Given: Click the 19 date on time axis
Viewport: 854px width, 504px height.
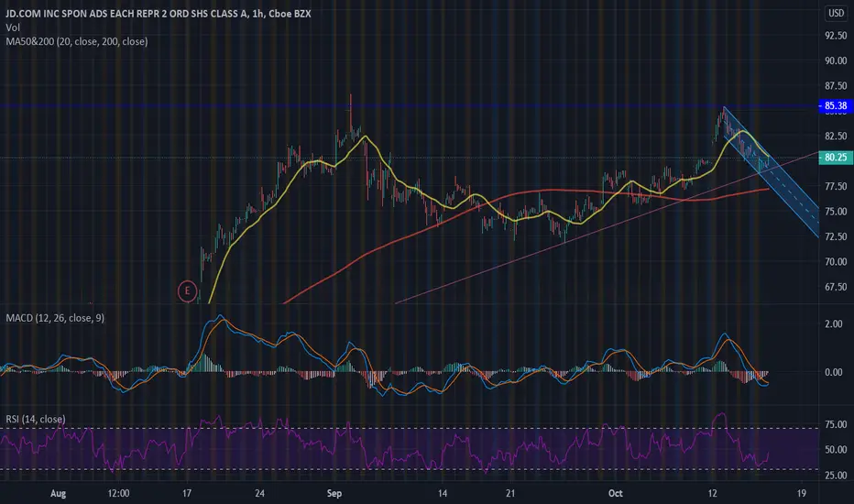Looking at the screenshot, I should [x=801, y=493].
